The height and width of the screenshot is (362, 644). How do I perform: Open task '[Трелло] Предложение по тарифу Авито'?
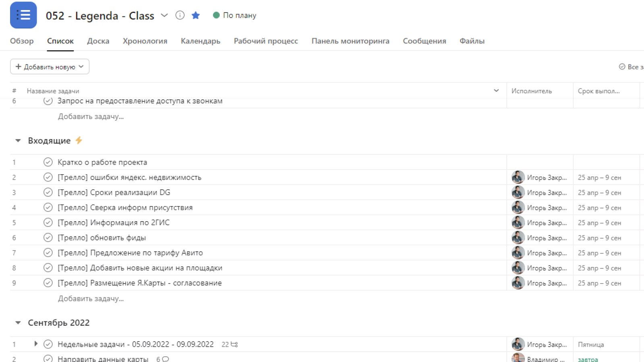(x=130, y=253)
